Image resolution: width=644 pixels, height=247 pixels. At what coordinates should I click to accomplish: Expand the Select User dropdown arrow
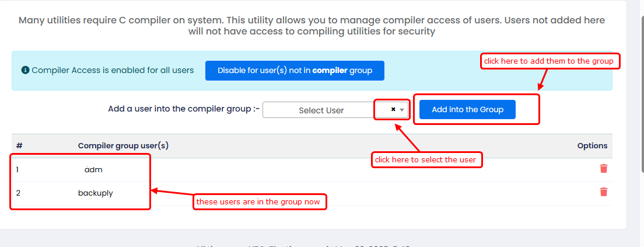tap(402, 110)
